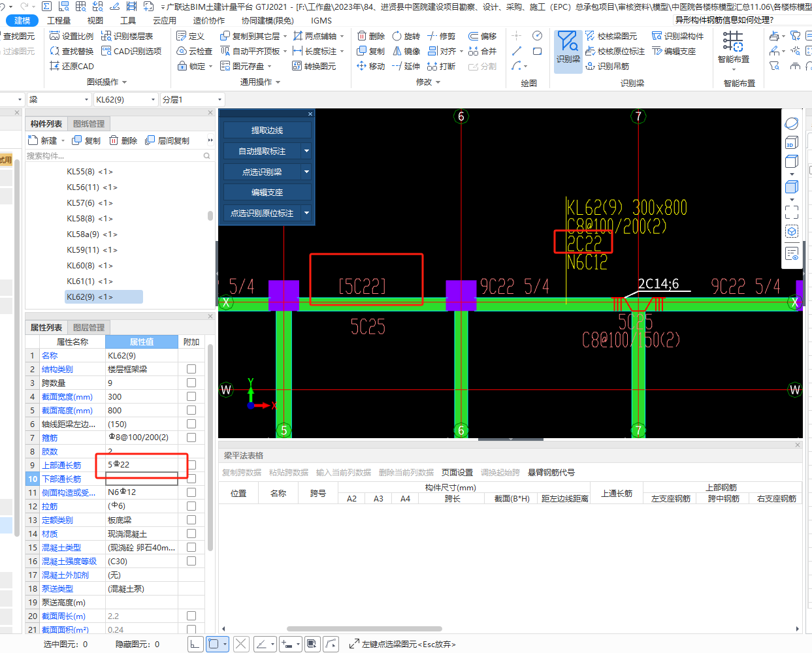Select the 延伸 tool

406,66
